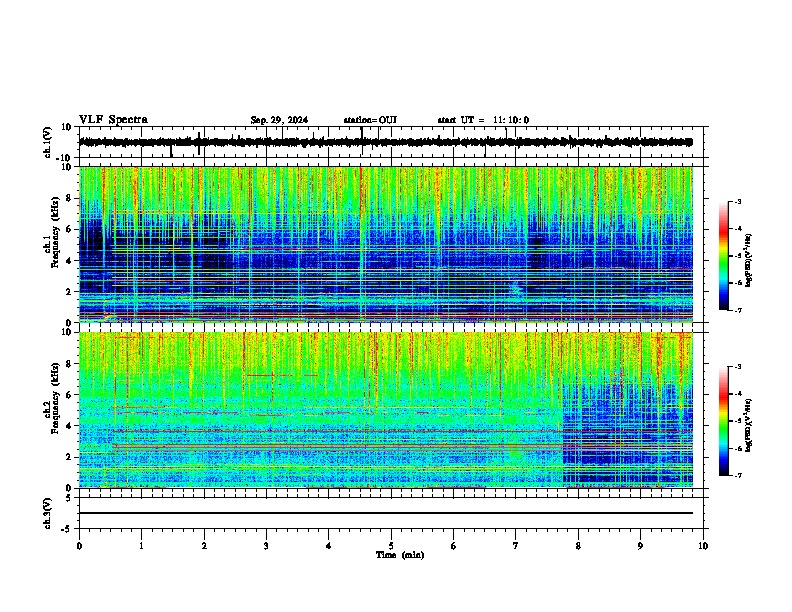Click inside the ch.2 spectrogram panel
This screenshot has width=792, height=612.
coord(386,410)
